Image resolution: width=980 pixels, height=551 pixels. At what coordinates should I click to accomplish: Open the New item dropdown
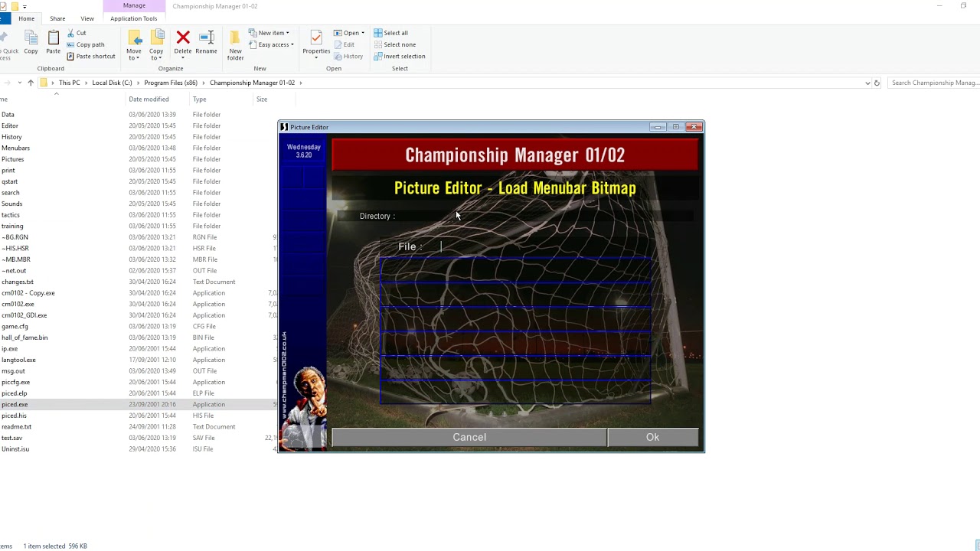(x=269, y=33)
